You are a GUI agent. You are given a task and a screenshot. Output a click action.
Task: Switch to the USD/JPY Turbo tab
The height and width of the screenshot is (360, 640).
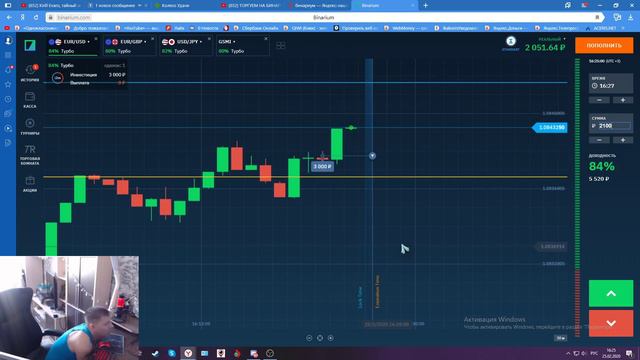coord(185,45)
